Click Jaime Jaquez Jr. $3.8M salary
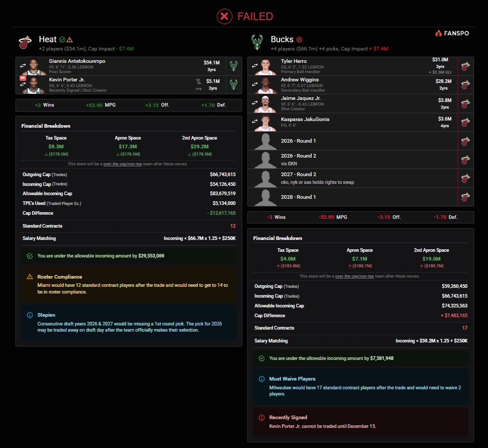 pyautogui.click(x=445, y=100)
